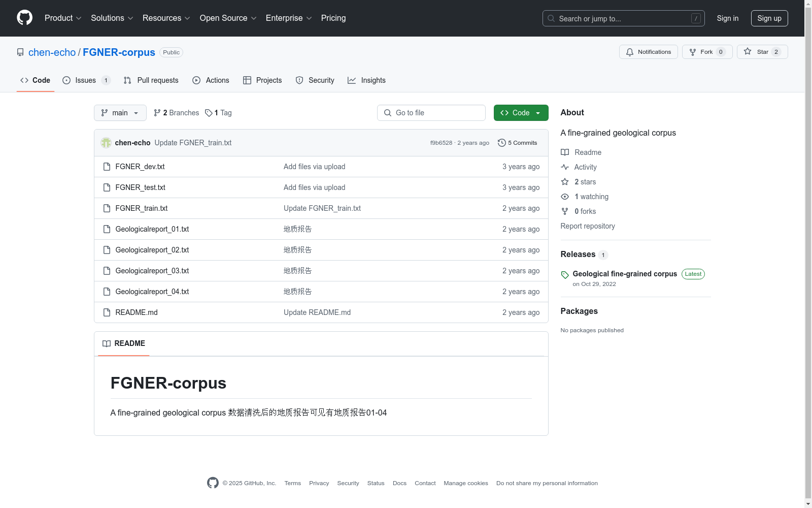Open the Actions tab
This screenshot has width=812, height=508.
(x=211, y=80)
